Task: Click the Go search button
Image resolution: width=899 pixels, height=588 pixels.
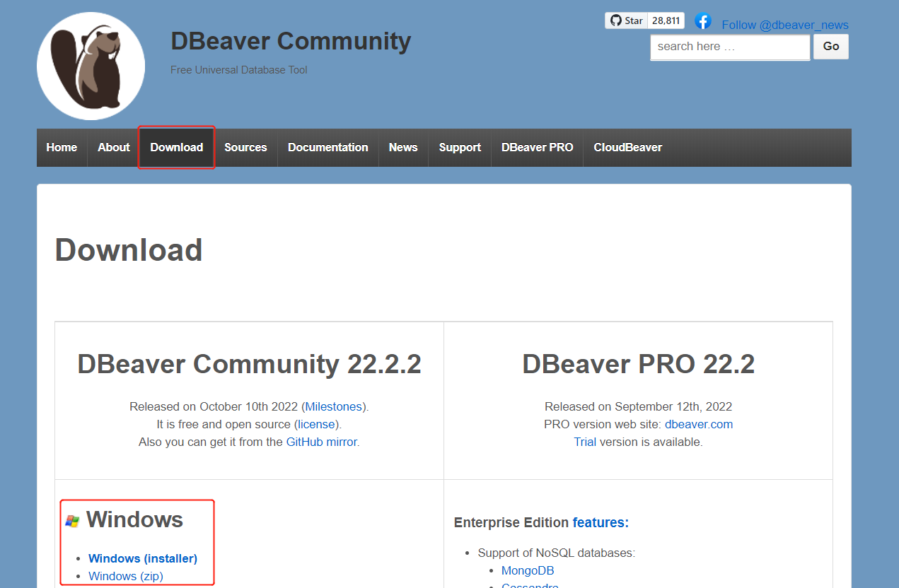Action: pos(831,47)
